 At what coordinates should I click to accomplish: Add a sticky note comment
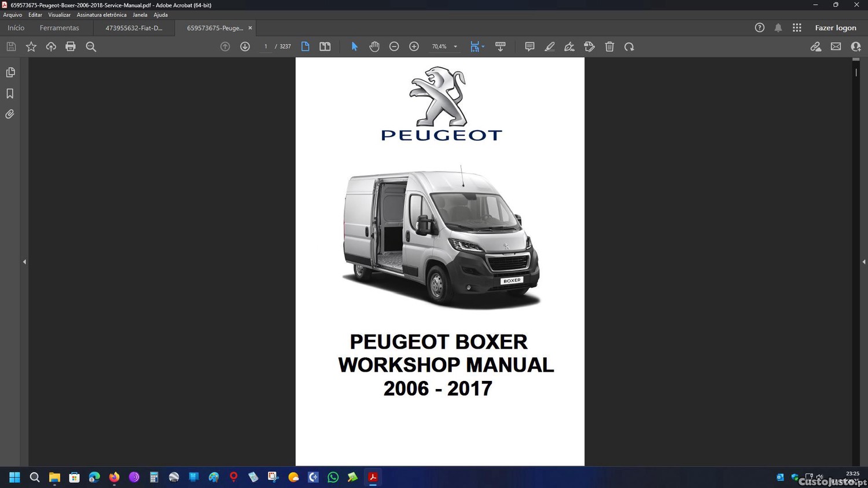pyautogui.click(x=529, y=47)
